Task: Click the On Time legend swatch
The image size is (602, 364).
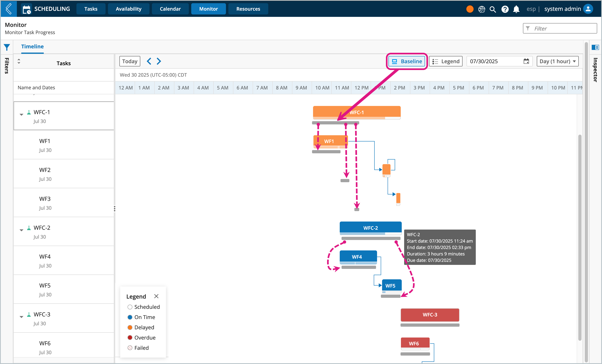Action: 130,317
